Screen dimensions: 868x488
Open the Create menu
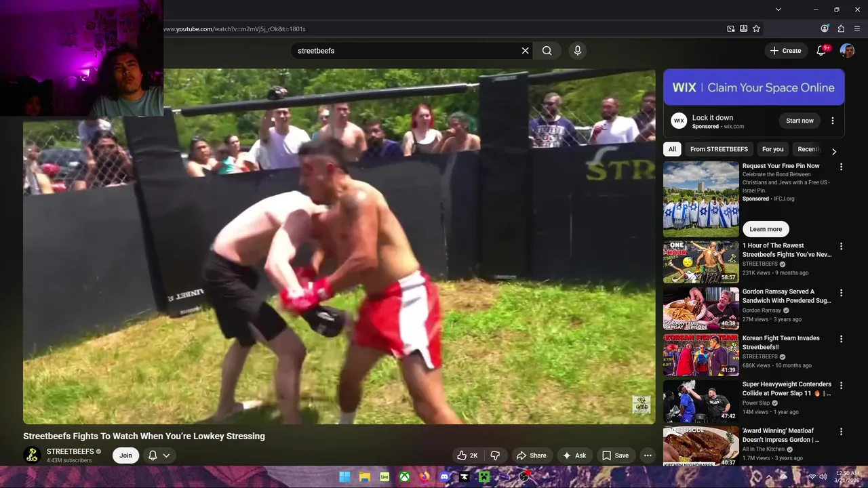pos(785,51)
